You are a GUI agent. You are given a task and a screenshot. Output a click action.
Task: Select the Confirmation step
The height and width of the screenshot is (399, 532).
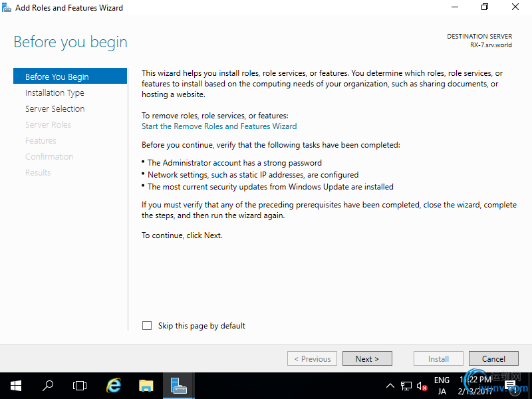[x=49, y=156]
